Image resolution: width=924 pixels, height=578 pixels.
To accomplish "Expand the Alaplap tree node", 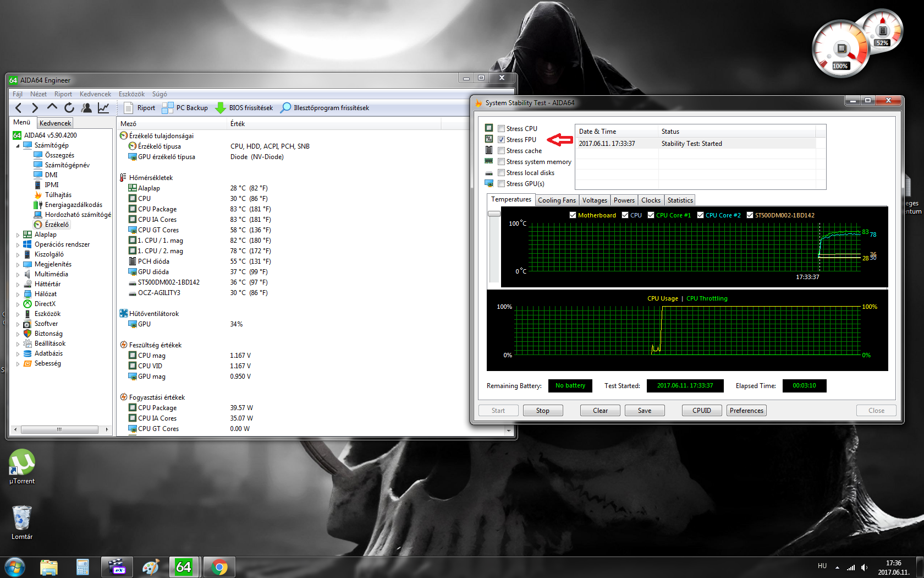I will coord(18,235).
